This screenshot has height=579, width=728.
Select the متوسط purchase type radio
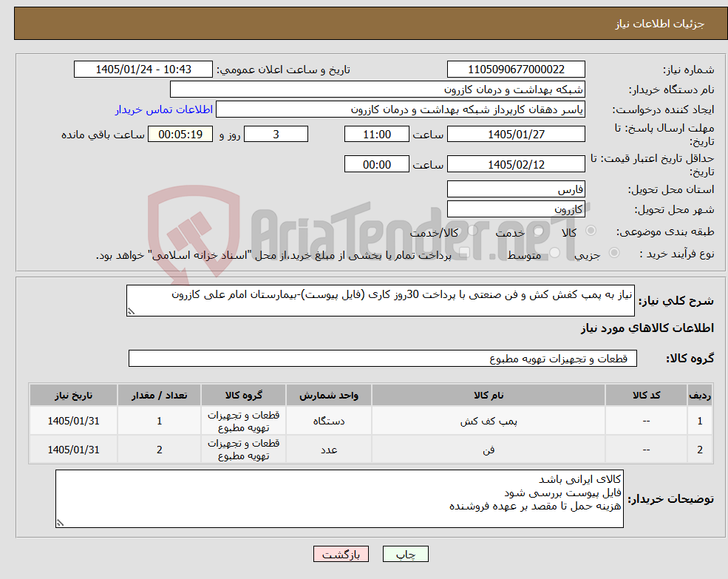(555, 253)
